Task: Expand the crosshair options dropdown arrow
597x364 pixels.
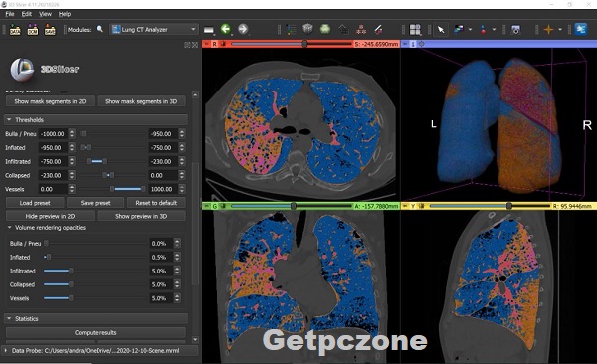Action: [x=560, y=29]
